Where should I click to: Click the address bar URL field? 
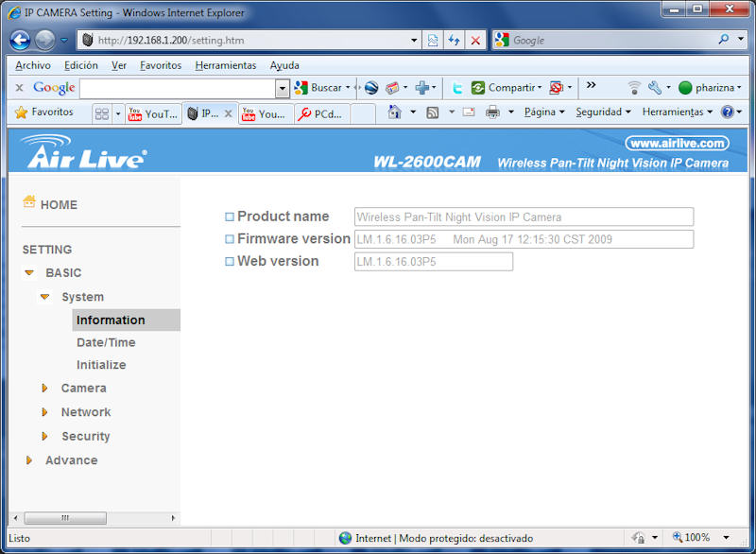pos(246,40)
